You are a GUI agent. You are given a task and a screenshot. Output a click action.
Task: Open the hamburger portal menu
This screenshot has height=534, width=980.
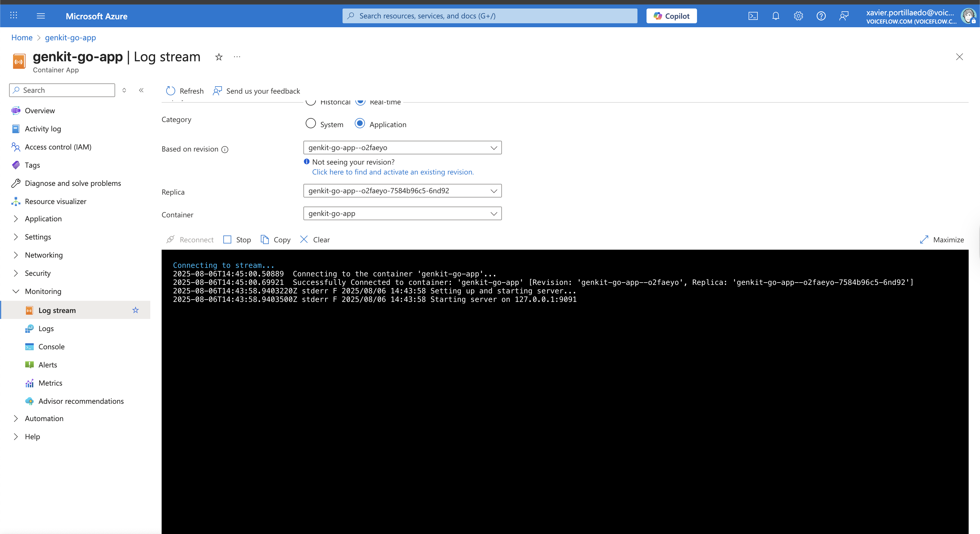click(x=41, y=16)
